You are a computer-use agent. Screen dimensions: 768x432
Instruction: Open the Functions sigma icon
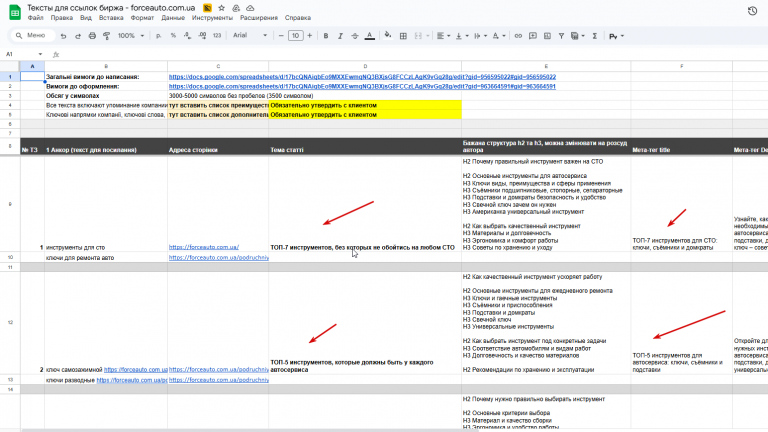[x=595, y=36]
